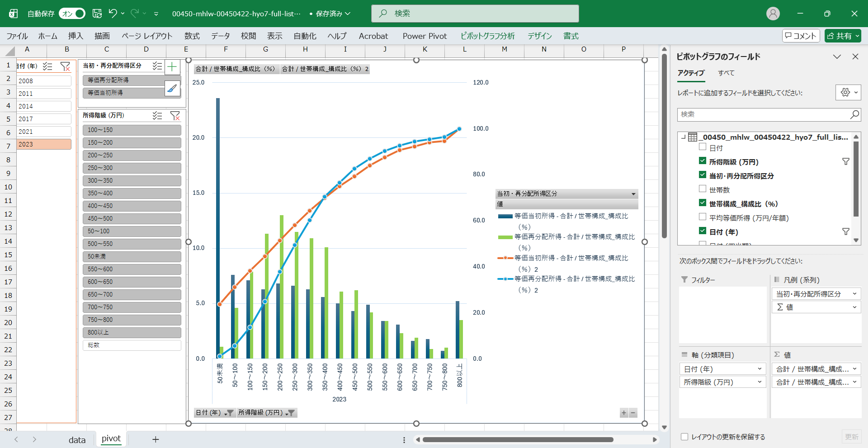Clear filter on 所得階級 slicer
868x448 pixels.
175,116
